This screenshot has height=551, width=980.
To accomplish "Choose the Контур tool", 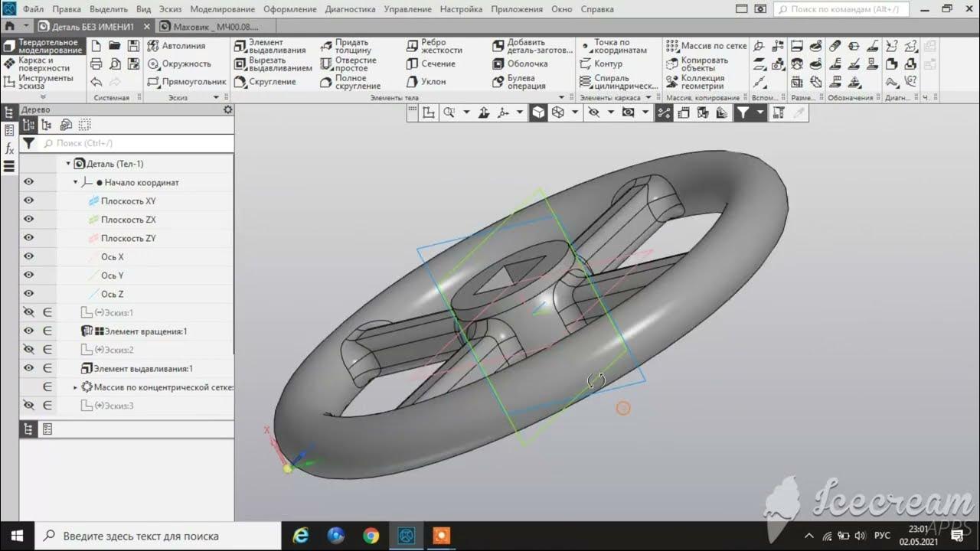I will coord(601,64).
